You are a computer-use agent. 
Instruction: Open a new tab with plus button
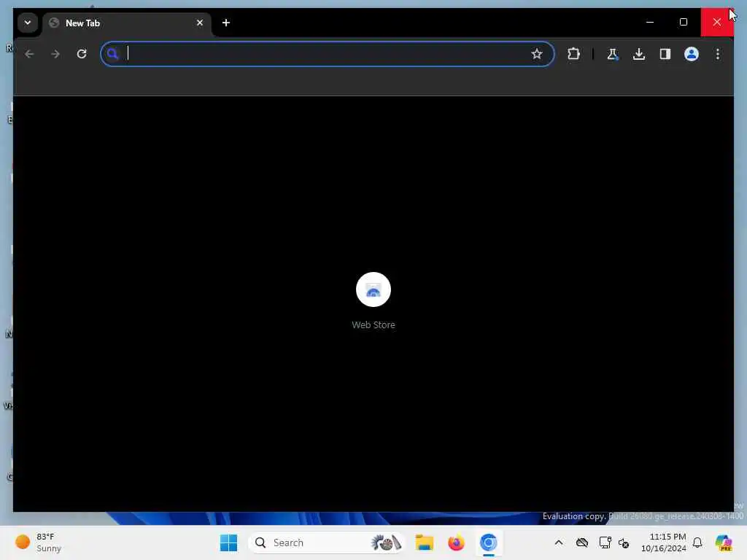point(226,23)
